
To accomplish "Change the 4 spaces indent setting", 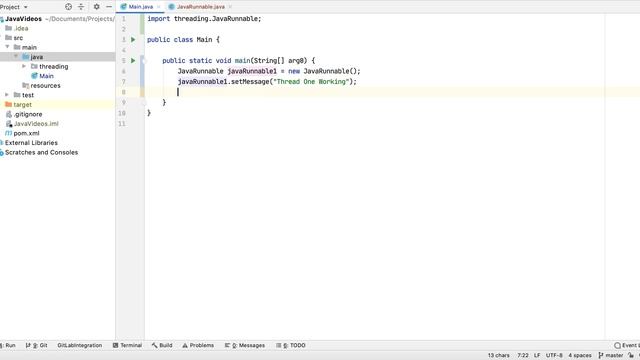I will tap(580, 355).
